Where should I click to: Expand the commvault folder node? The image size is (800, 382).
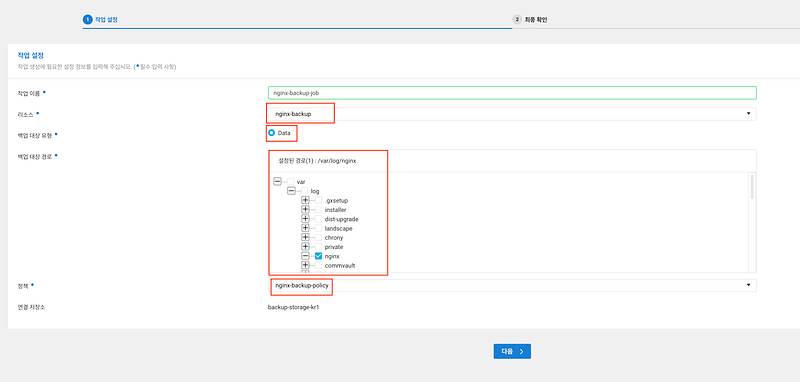pos(305,265)
